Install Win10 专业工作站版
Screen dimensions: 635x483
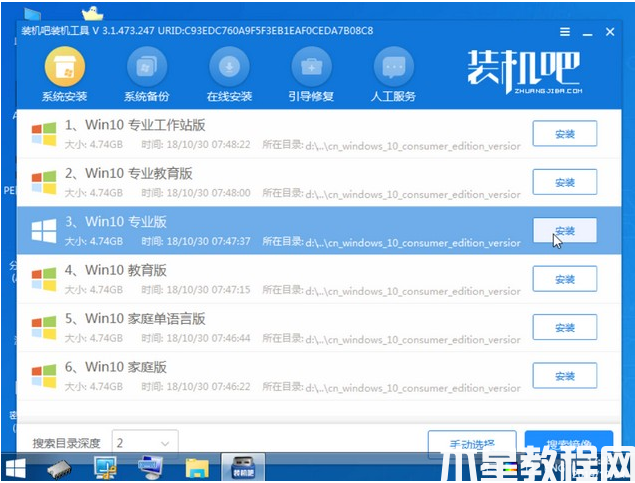[565, 134]
